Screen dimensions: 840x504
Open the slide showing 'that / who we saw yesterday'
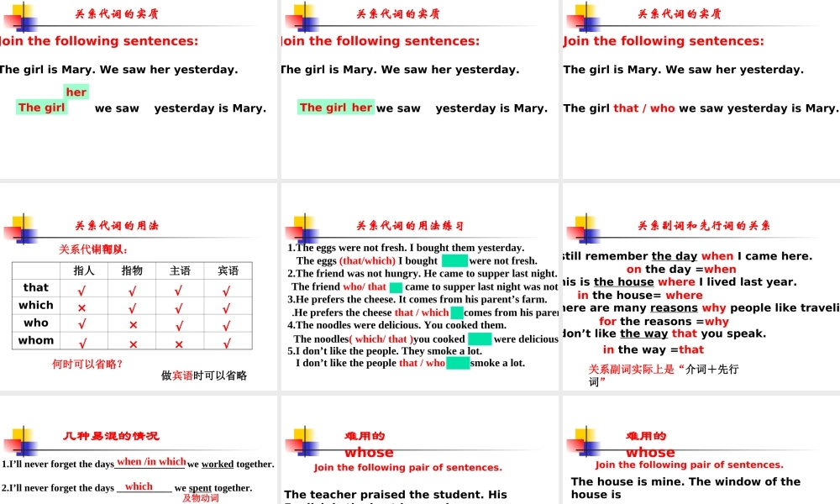click(701, 89)
